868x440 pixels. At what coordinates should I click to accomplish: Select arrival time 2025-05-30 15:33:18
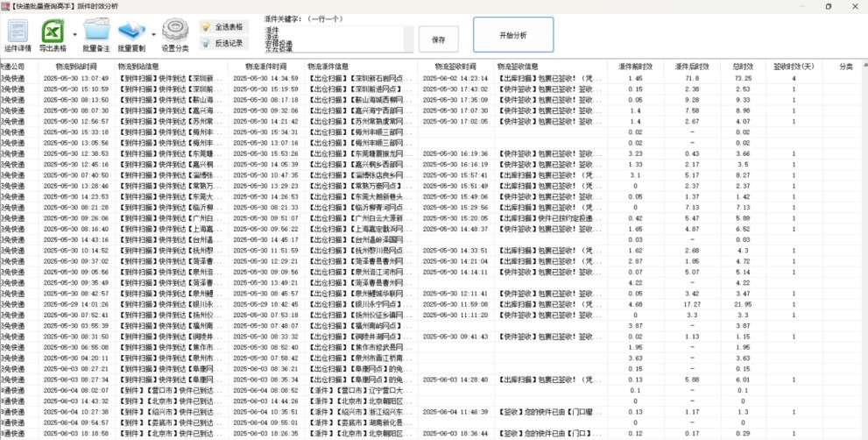click(76, 131)
